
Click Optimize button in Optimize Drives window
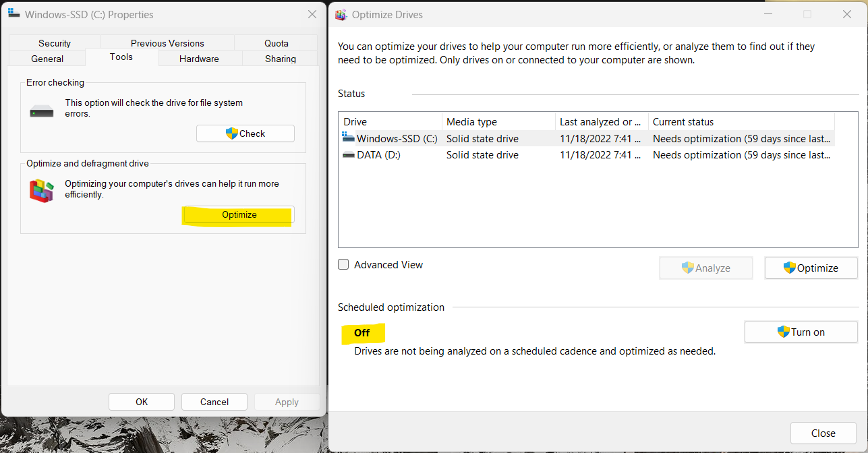(x=811, y=268)
